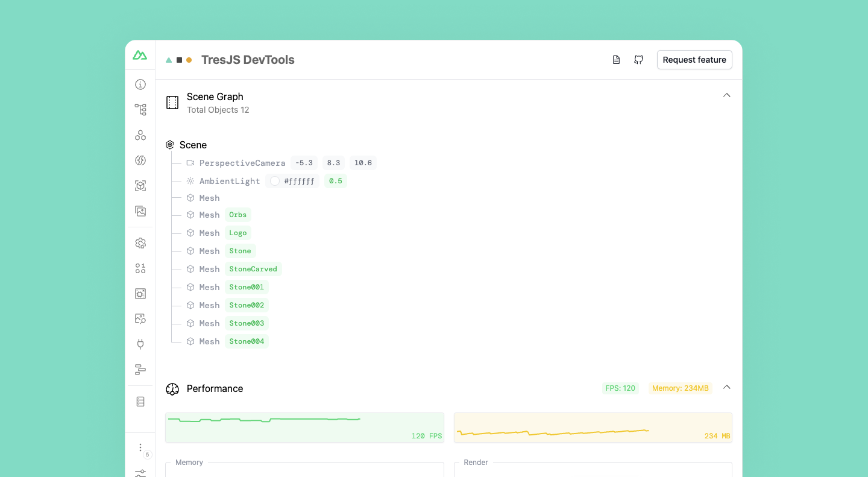This screenshot has width=868, height=477.
Task: Click the Memory: 234MB badge
Action: pos(681,388)
